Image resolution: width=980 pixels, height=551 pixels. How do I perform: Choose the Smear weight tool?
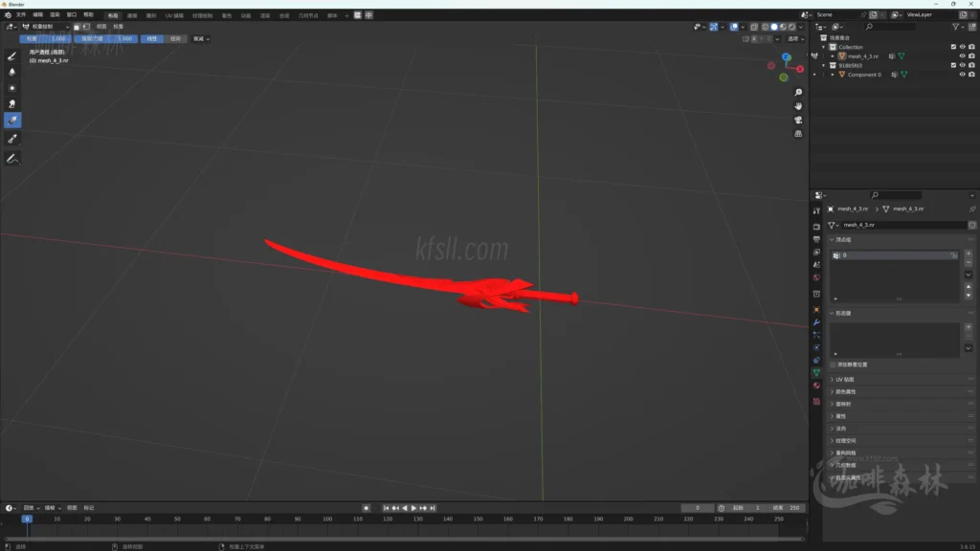12,103
